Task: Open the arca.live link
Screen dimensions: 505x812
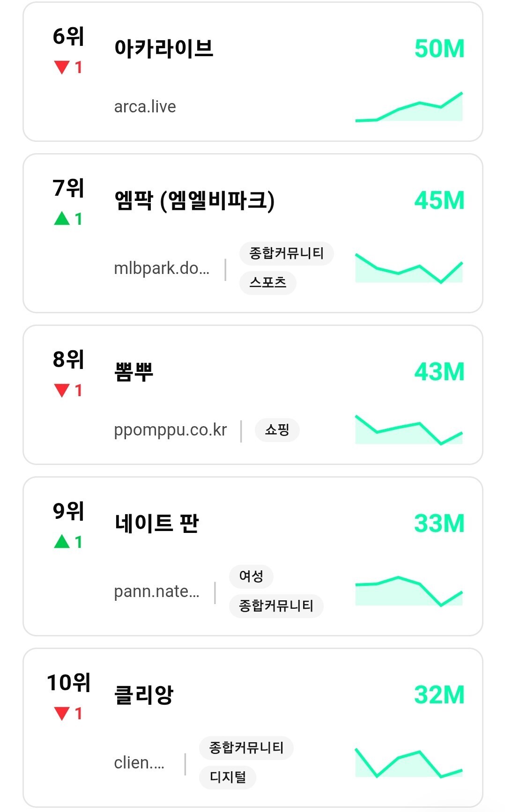Action: (x=145, y=107)
